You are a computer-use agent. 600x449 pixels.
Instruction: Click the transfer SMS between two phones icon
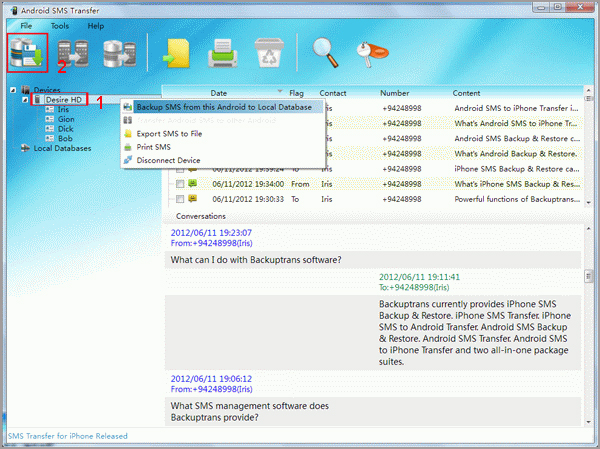73,54
